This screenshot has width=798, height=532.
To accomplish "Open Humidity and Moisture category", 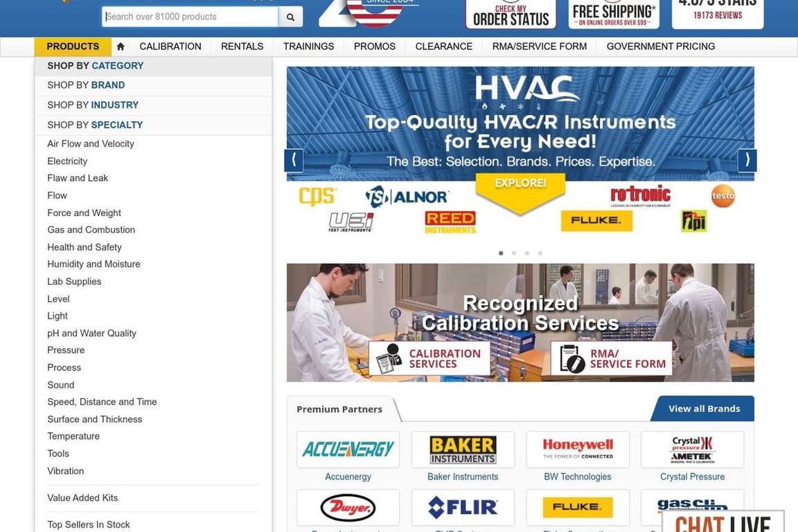I will [x=94, y=264].
